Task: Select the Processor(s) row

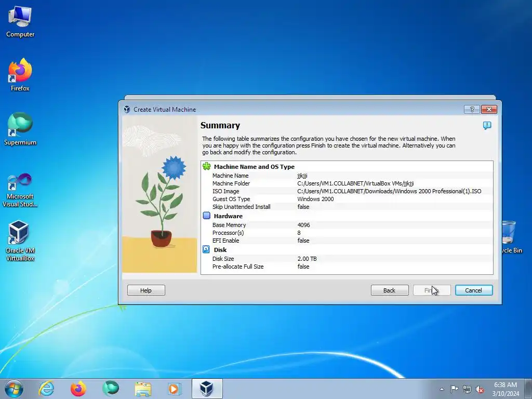Action: click(347, 233)
